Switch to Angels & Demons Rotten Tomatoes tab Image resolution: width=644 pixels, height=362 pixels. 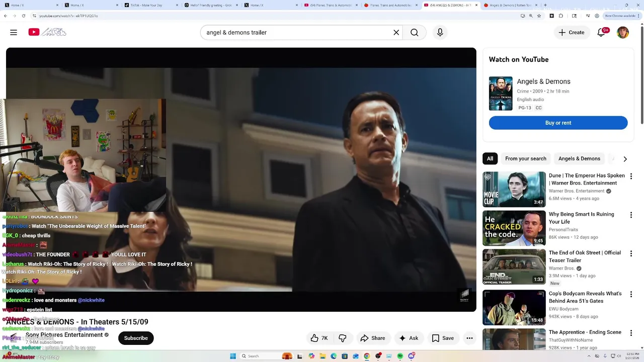tap(511, 5)
